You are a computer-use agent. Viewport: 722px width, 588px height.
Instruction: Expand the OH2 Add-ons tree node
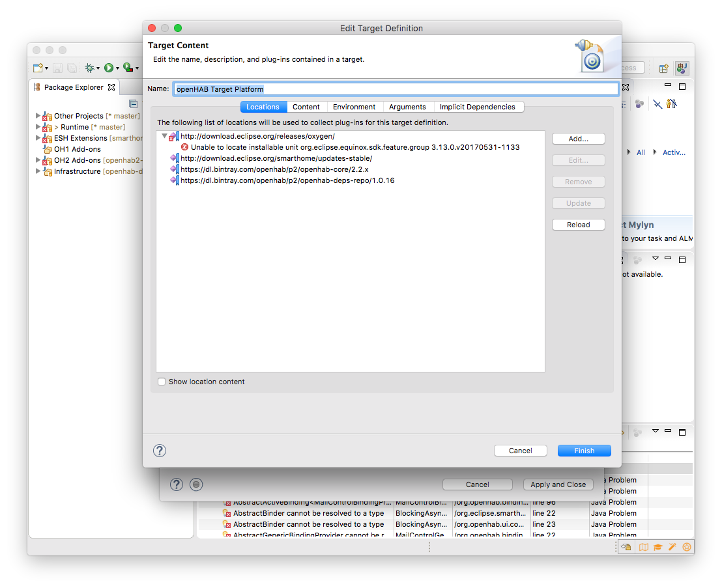(x=38, y=160)
